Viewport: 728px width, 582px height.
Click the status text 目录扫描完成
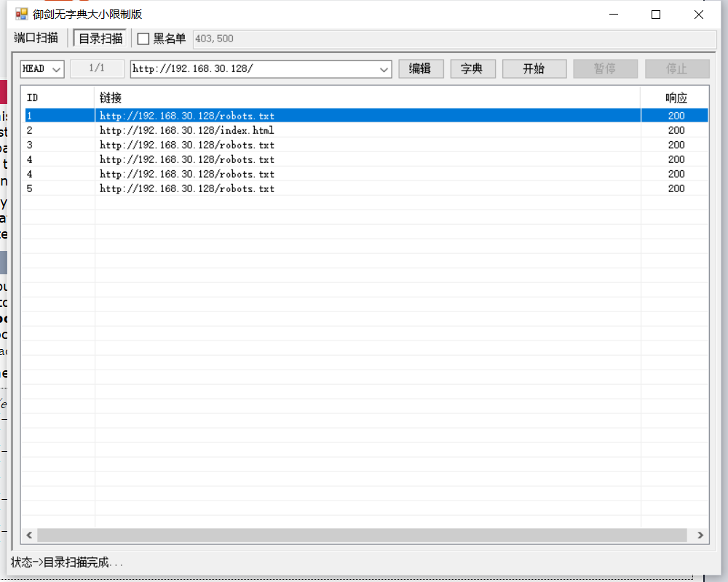[76, 562]
